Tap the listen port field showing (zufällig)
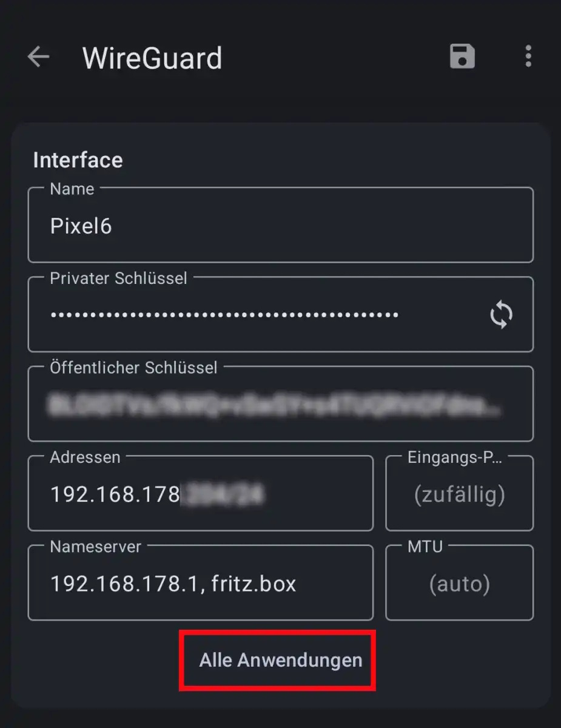Viewport: 561px width, 728px height. [x=459, y=495]
